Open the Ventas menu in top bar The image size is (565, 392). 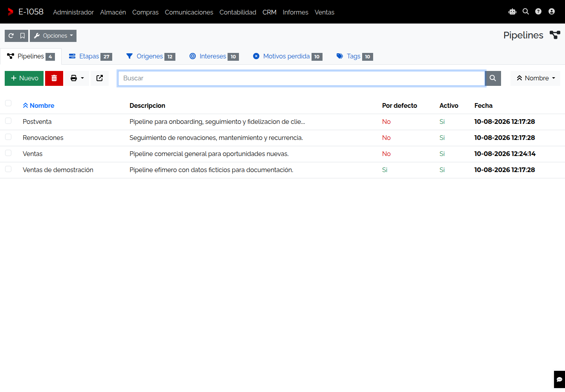[324, 12]
